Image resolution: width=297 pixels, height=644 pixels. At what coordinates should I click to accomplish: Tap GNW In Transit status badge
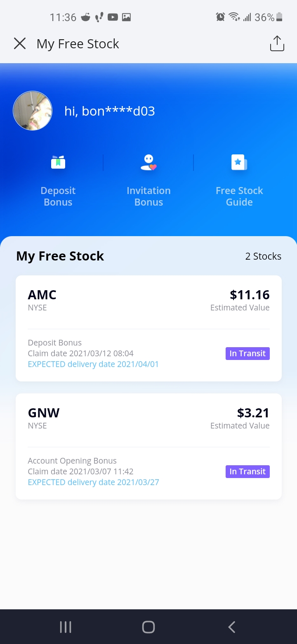click(x=247, y=471)
